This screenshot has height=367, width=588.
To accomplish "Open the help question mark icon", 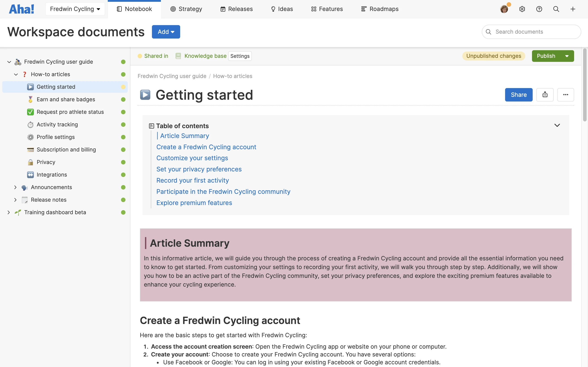I will [x=539, y=9].
